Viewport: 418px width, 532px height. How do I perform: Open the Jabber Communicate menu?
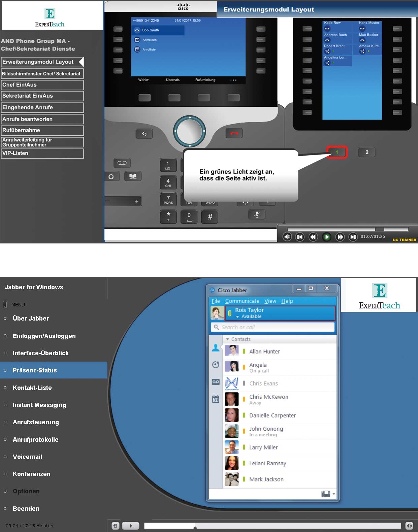242,301
